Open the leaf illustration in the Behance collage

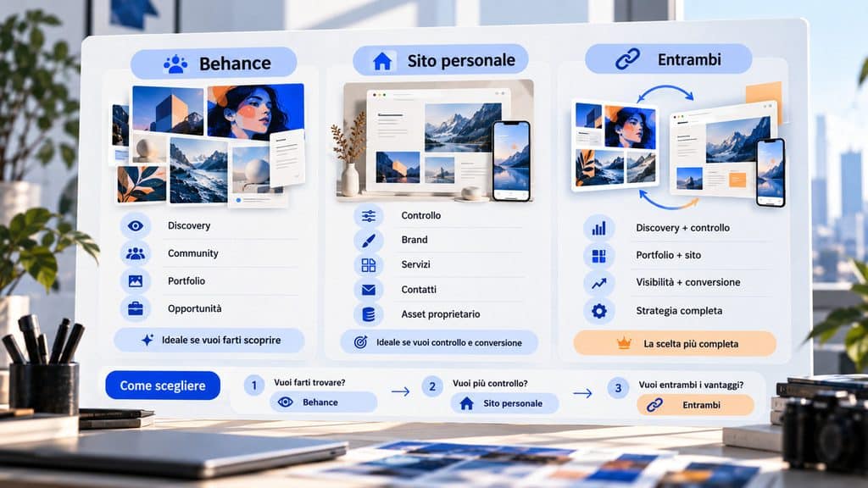(x=142, y=184)
